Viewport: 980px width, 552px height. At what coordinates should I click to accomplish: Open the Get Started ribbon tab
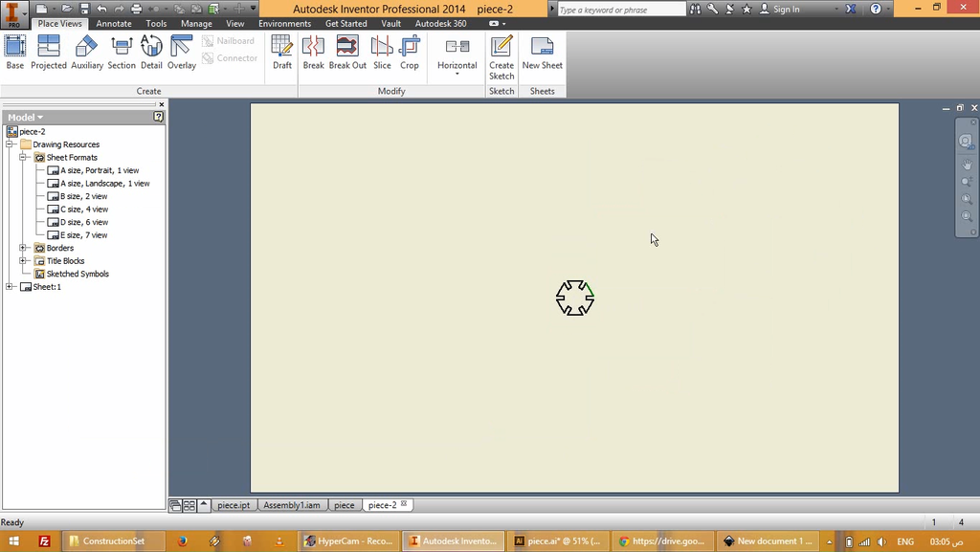[346, 24]
